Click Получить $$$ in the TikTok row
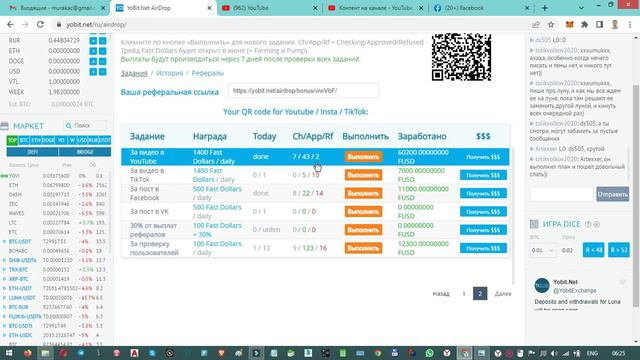Viewport: 640px width, 360px height. pyautogui.click(x=483, y=175)
